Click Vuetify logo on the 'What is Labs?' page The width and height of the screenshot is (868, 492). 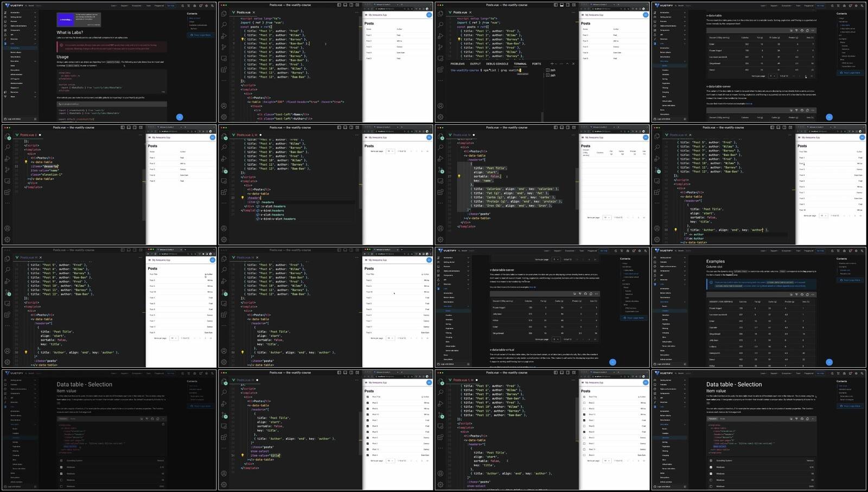pyautogui.click(x=14, y=5)
